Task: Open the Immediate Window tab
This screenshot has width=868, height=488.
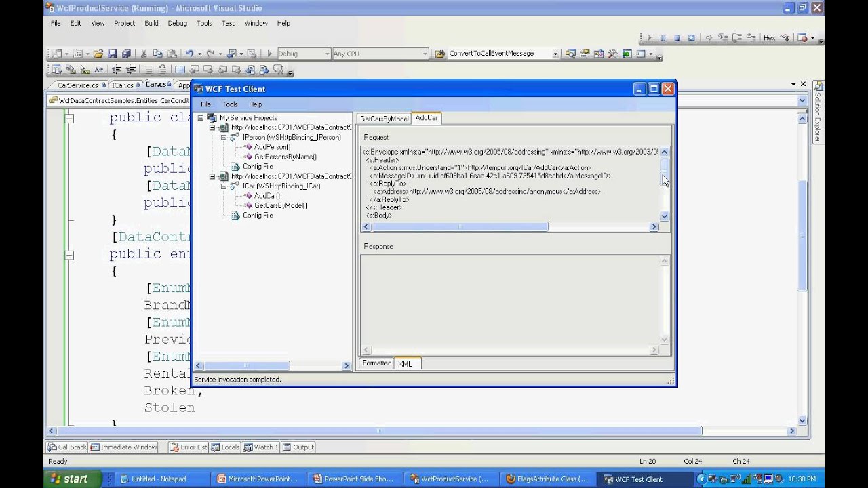Action: coord(123,447)
